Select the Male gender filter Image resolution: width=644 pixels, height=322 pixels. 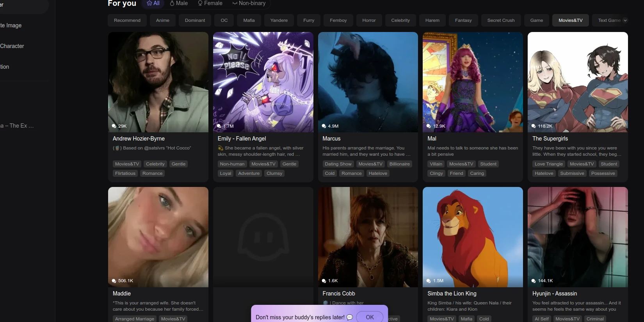(179, 3)
